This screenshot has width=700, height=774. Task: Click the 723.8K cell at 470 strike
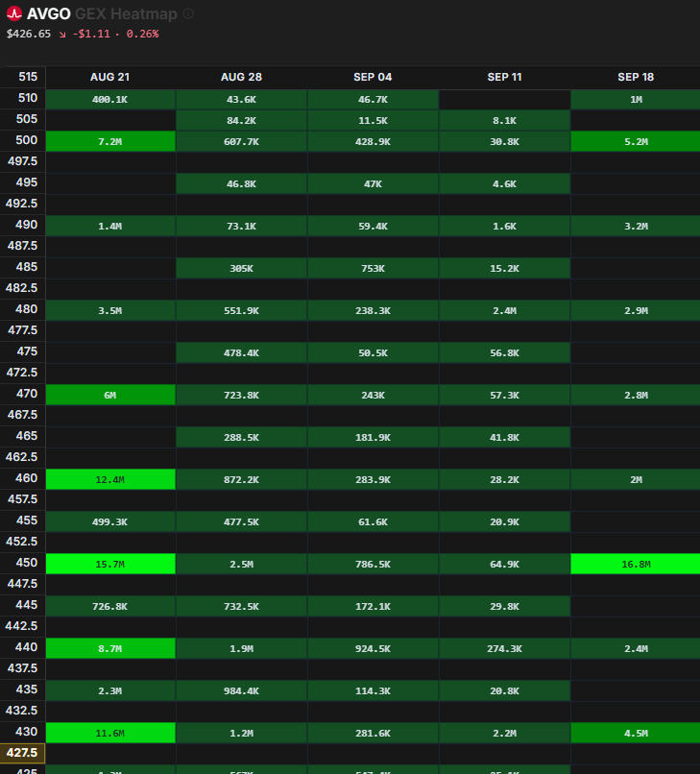[241, 395]
